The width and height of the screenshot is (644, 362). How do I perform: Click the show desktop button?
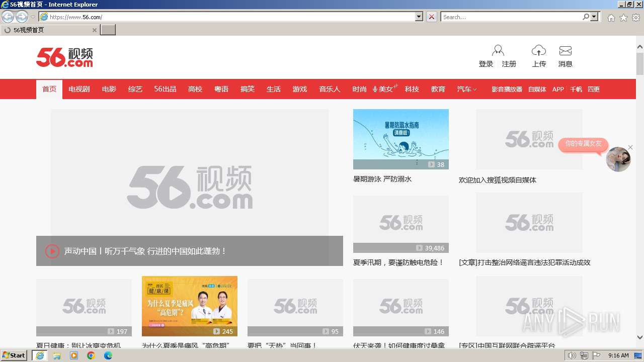pyautogui.click(x=638, y=355)
